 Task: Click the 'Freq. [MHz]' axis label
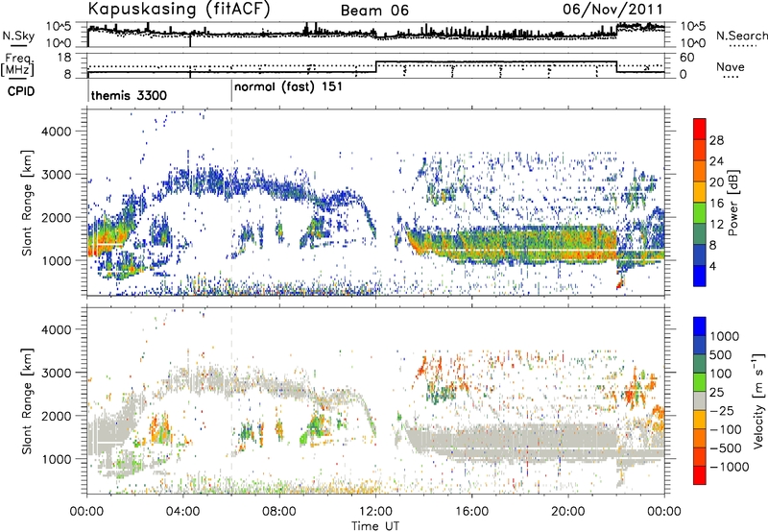click(x=18, y=64)
